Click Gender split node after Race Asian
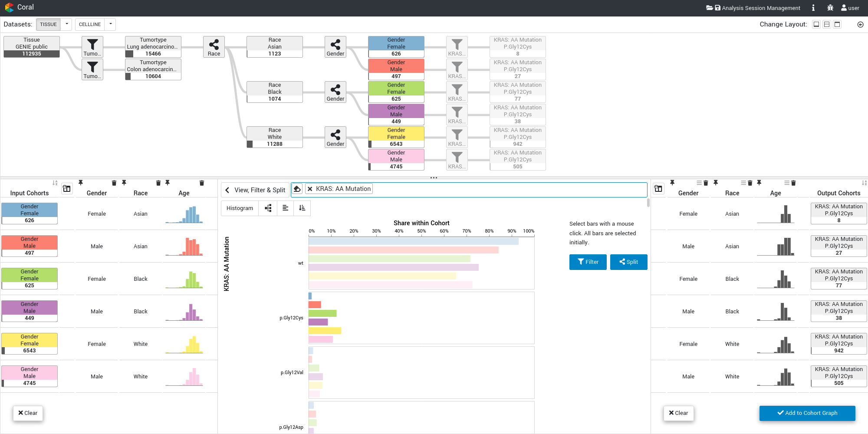868x434 pixels. [335, 47]
